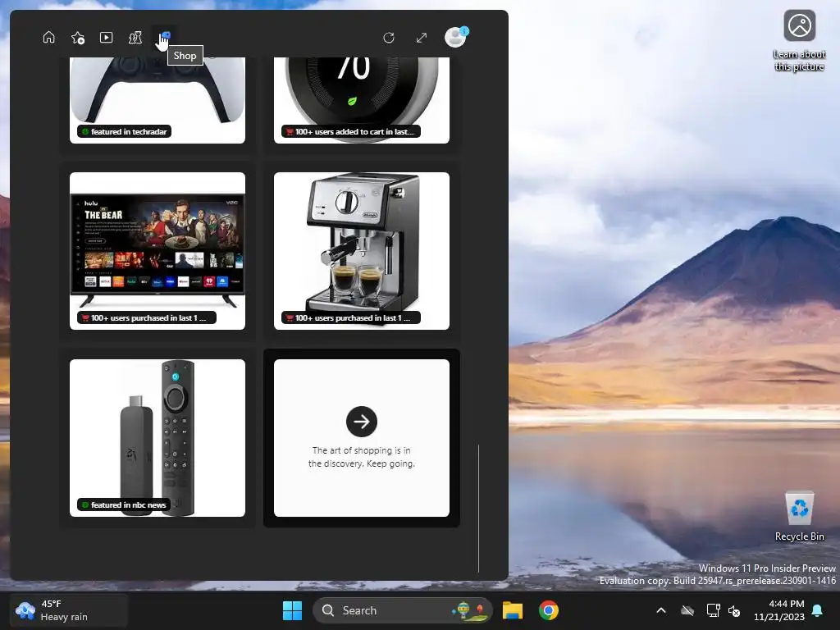
Task: Click the muted volume tray icon
Action: [734, 610]
